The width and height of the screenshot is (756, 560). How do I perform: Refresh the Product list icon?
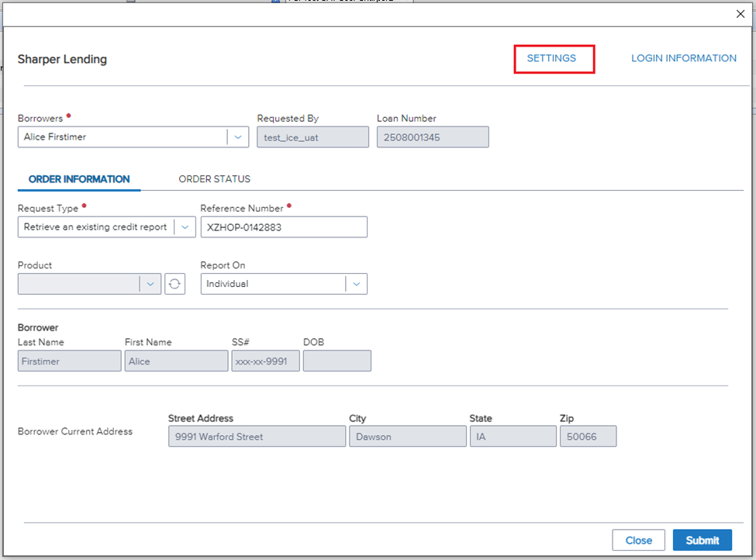(174, 284)
